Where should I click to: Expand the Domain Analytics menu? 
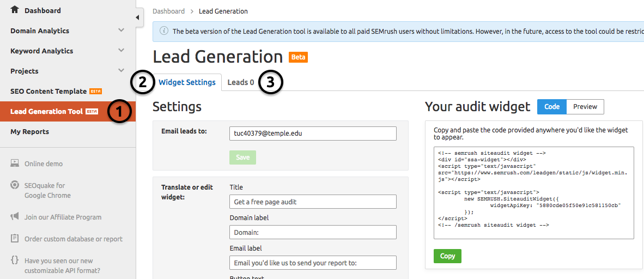(x=121, y=31)
